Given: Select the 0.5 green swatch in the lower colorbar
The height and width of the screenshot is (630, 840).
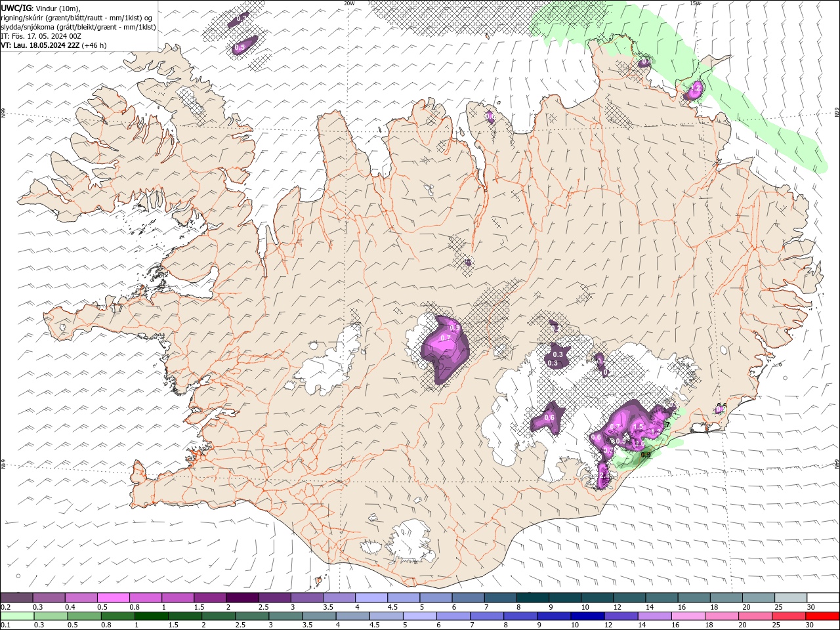Looking at the screenshot, I should click(x=84, y=616).
